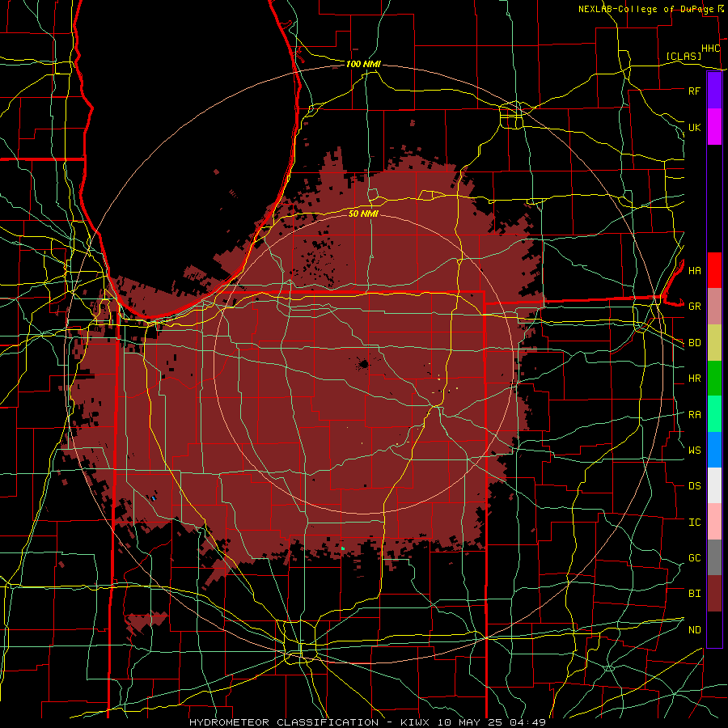Click the 'GR' legend label

(694, 307)
